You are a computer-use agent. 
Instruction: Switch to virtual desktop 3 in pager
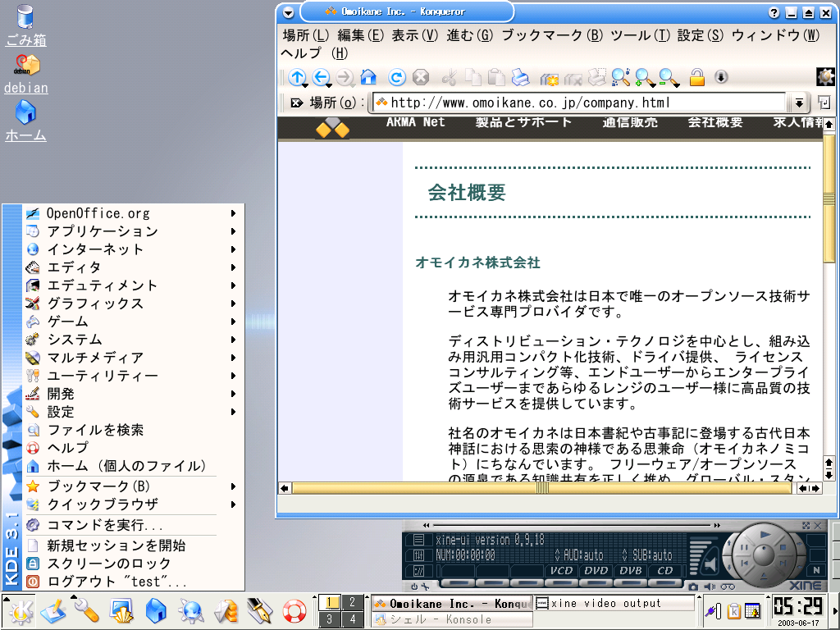[330, 619]
